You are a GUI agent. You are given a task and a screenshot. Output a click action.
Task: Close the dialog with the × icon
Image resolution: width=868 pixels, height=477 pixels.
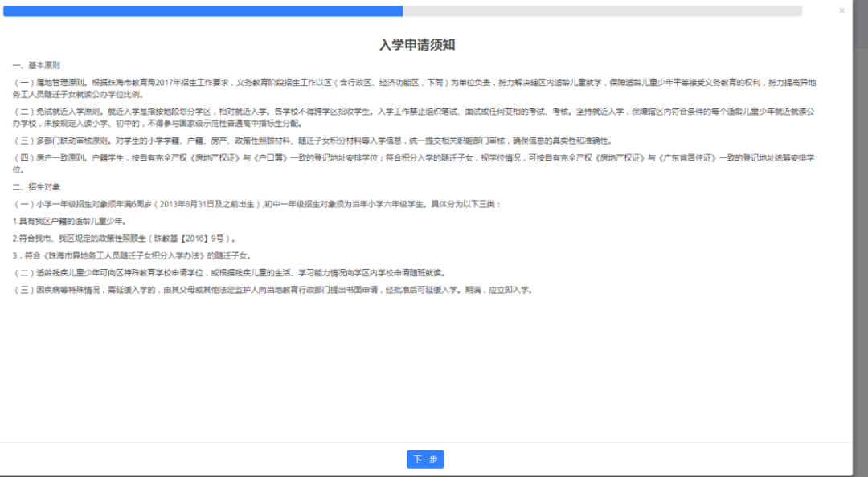(841, 11)
